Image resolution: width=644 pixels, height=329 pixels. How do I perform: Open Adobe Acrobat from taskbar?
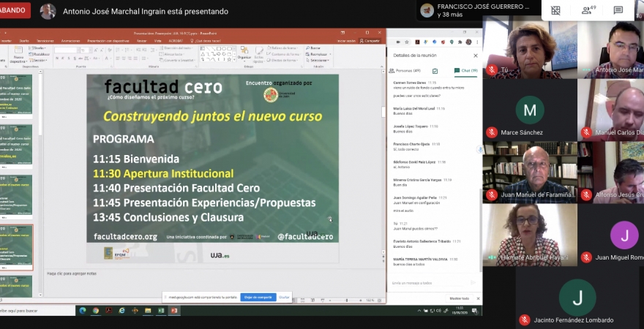pyautogui.click(x=109, y=311)
